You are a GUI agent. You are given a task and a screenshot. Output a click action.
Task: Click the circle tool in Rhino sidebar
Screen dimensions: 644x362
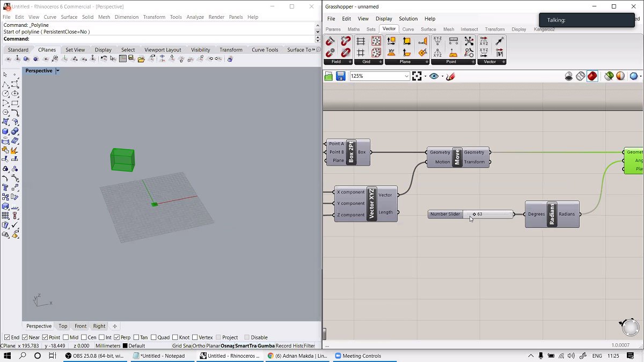pyautogui.click(x=5, y=94)
